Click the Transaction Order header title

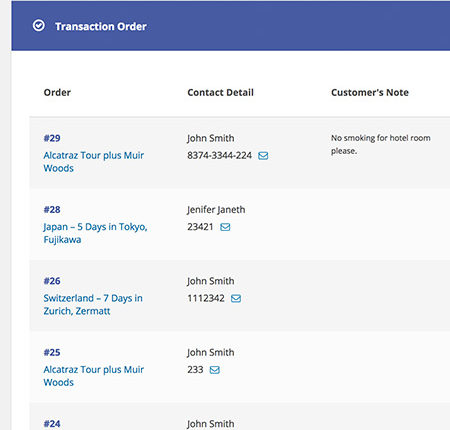[x=101, y=26]
